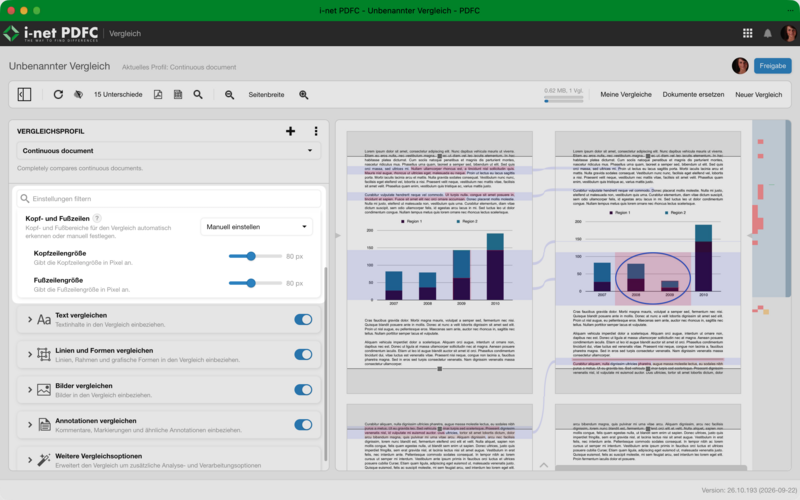Click the image compare icon
Screen dimensions: 800x500
44,390
